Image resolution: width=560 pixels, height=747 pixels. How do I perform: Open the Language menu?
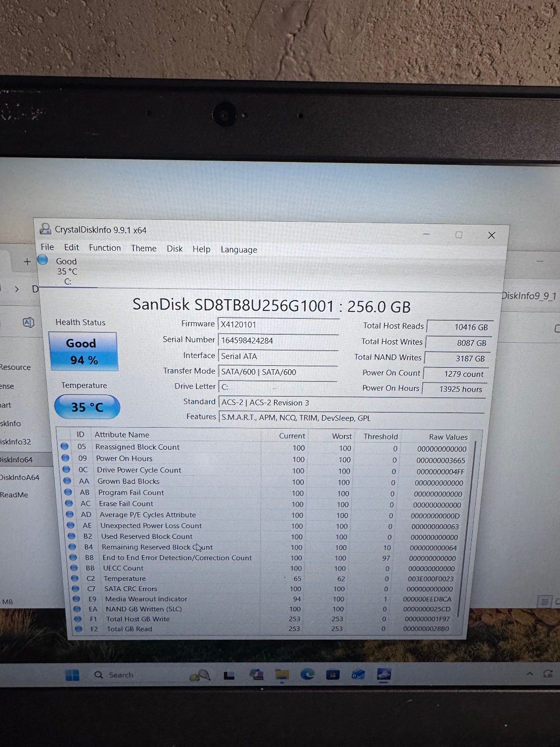(x=239, y=250)
